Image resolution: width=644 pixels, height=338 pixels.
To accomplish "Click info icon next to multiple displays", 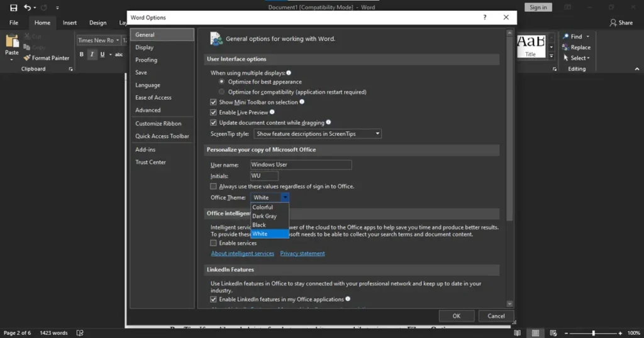I will pos(289,73).
